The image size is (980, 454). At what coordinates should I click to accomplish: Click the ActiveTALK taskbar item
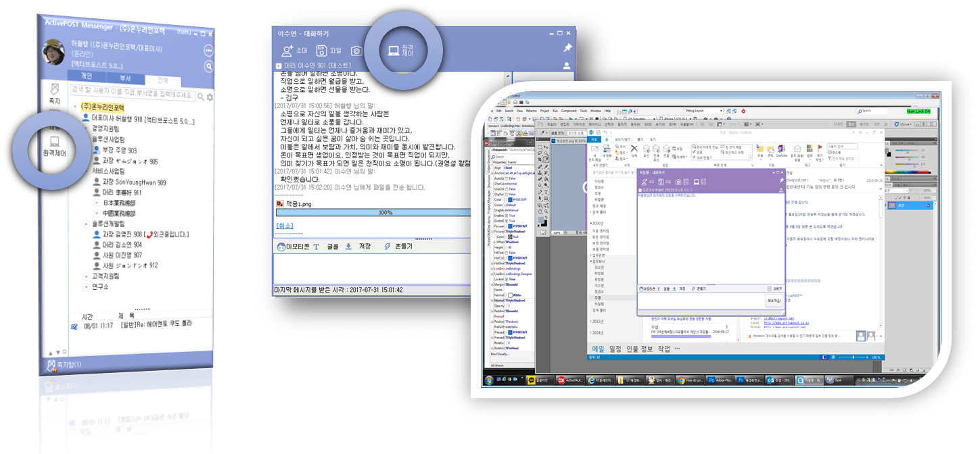pyautogui.click(x=569, y=380)
